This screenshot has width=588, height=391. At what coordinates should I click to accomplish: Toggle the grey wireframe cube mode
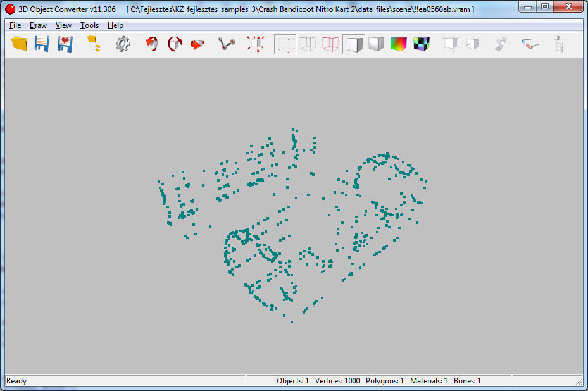pos(308,44)
